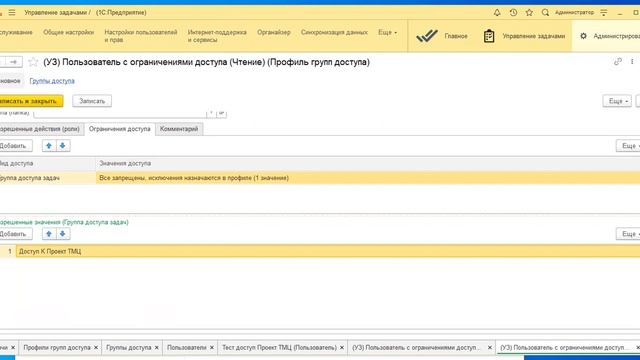Click Добавить above allowed values table
Image resolution: width=640 pixels, height=360 pixels.
click(15, 234)
